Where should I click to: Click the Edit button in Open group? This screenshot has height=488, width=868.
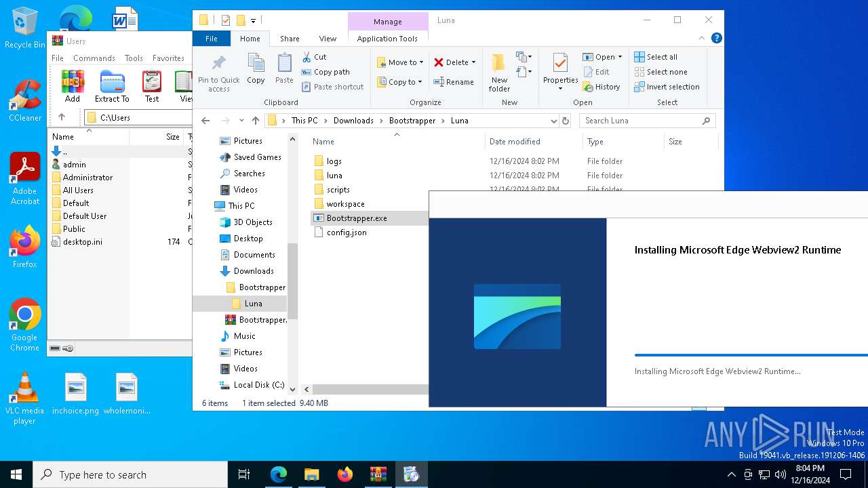tap(596, 72)
